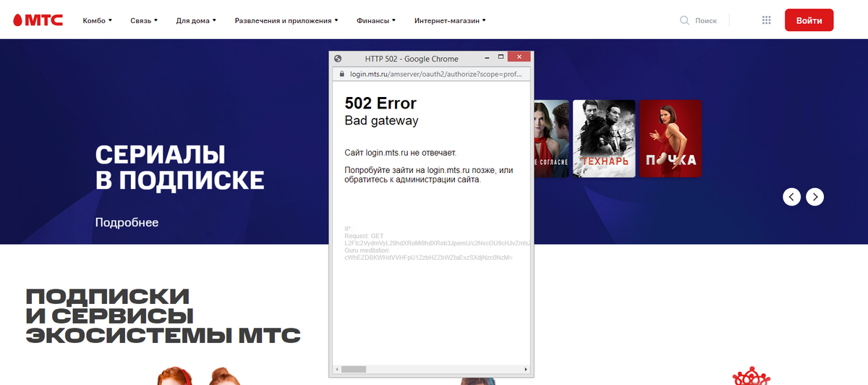Click the Guru meditation label
Image resolution: width=868 pixels, height=385 pixels.
tap(367, 250)
